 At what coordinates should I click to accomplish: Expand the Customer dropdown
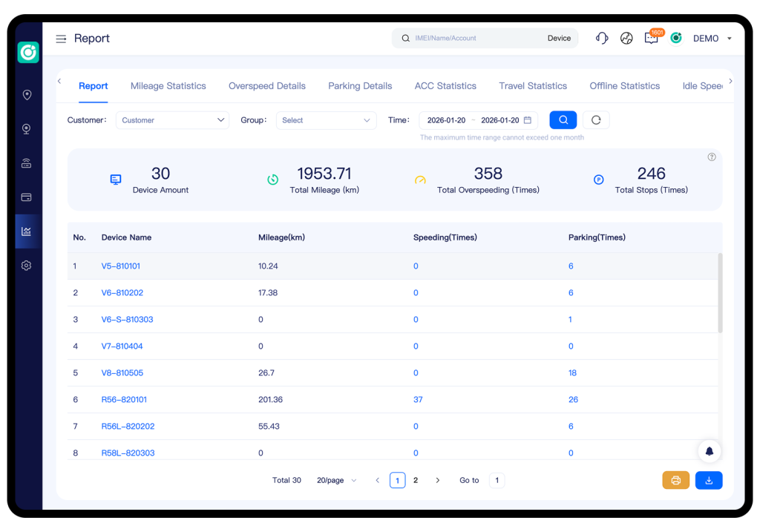[172, 120]
